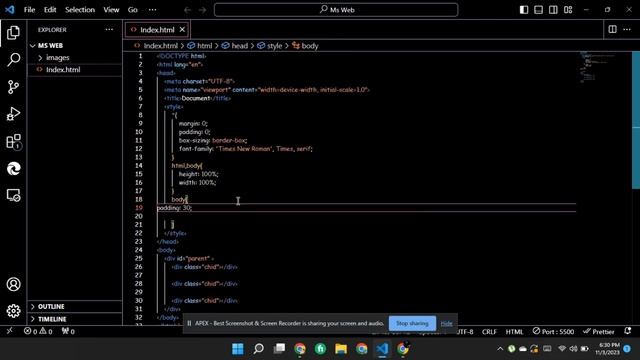Hide the screen sharing notification
The image size is (640, 360).
pyautogui.click(x=447, y=323)
